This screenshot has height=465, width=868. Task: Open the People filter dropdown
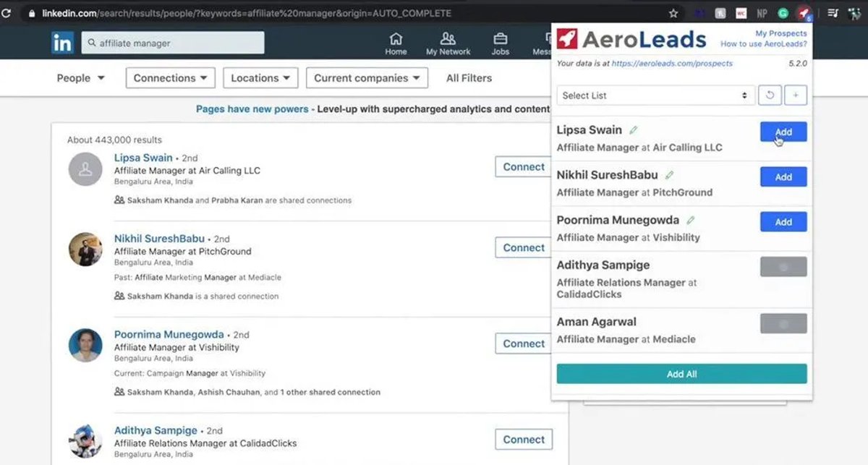(x=80, y=78)
